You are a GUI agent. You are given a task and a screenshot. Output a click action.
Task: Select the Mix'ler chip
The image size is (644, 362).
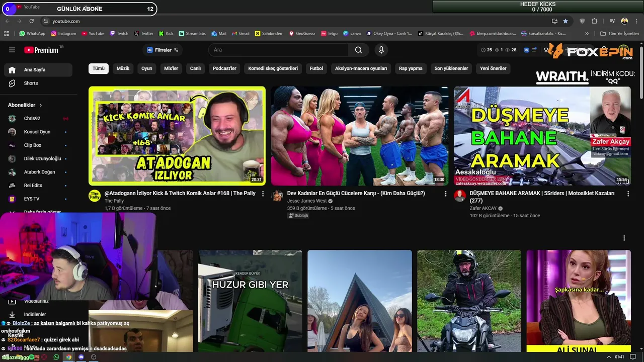pyautogui.click(x=171, y=68)
